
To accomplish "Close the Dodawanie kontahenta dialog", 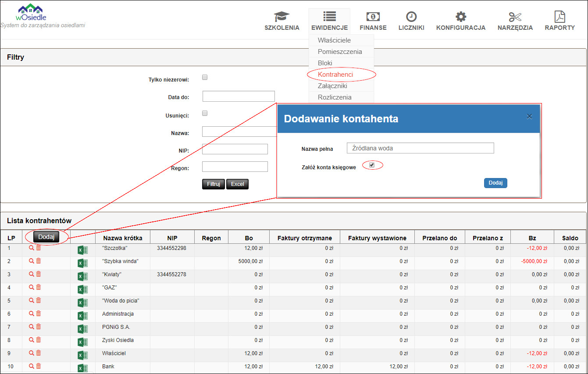I will pyautogui.click(x=529, y=117).
